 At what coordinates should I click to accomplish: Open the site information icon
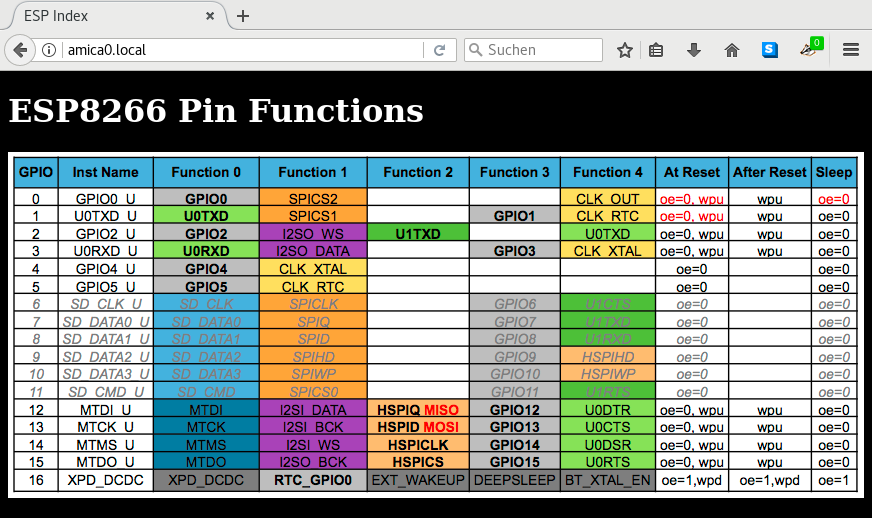coord(49,50)
